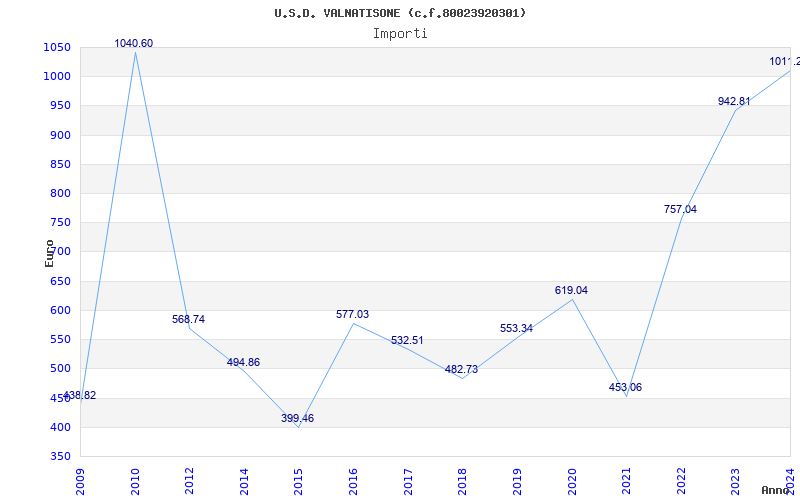This screenshot has width=800, height=500.
Task: Select the 619.04 data label
Action: click(x=571, y=290)
